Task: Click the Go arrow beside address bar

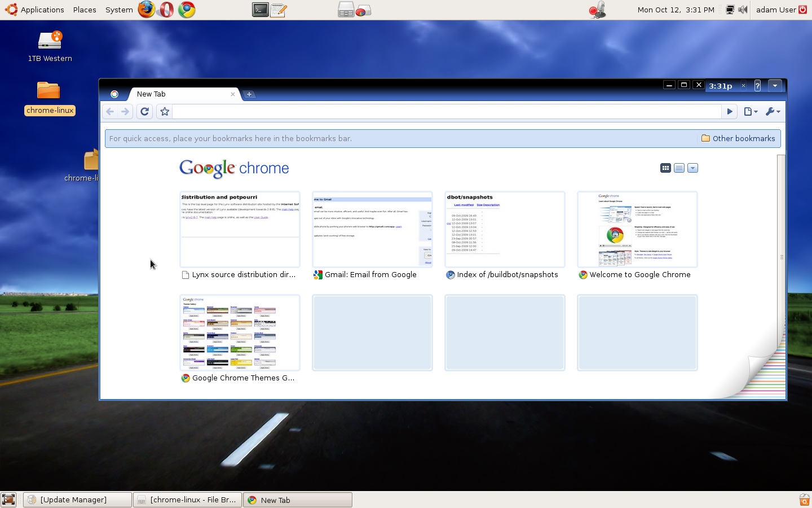Action: [730, 112]
